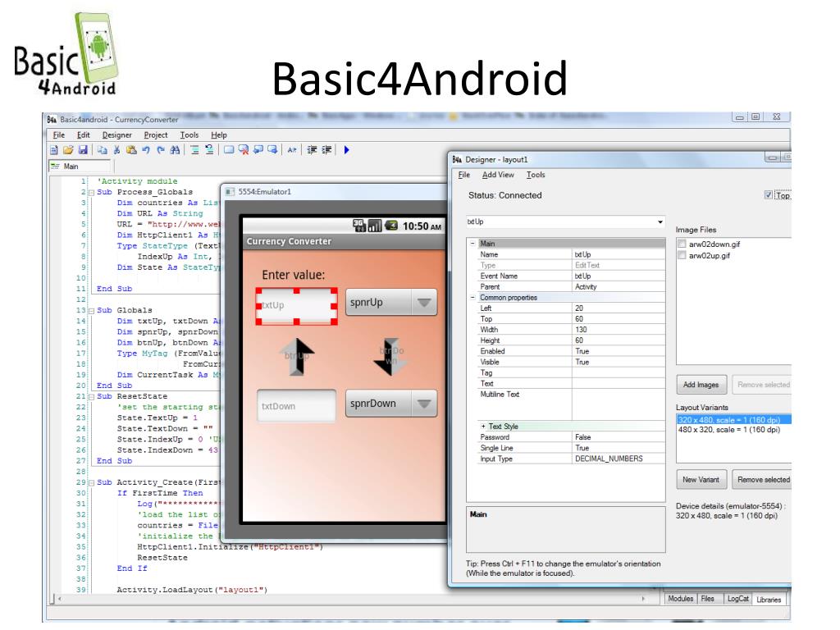840x630 pixels.
Task: Click the btnUp arrow image in emulator
Action: coord(297,356)
